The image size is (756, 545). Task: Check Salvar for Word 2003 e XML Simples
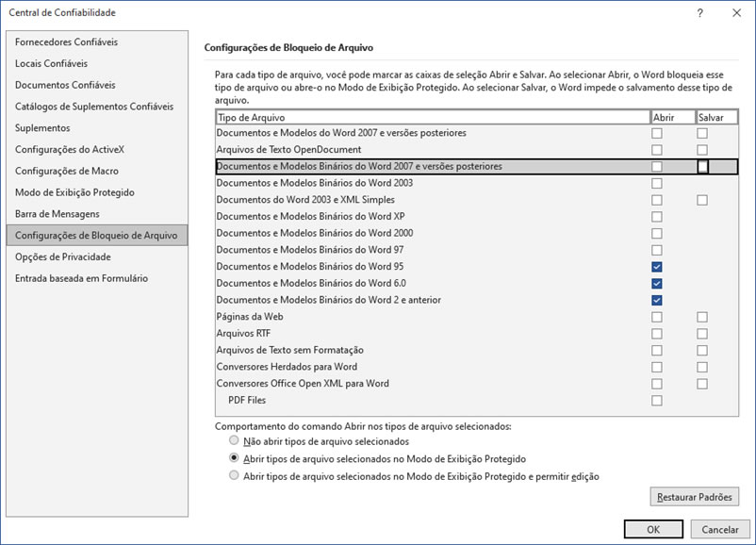(702, 200)
